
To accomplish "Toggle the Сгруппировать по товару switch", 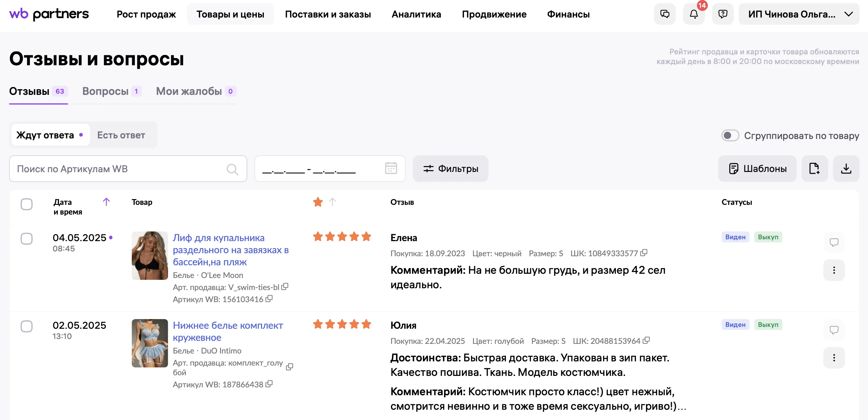I will tap(730, 135).
